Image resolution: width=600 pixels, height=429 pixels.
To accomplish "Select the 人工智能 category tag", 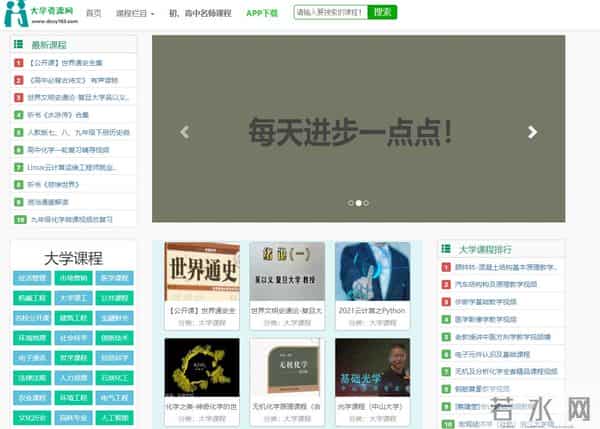I will coord(114,418).
